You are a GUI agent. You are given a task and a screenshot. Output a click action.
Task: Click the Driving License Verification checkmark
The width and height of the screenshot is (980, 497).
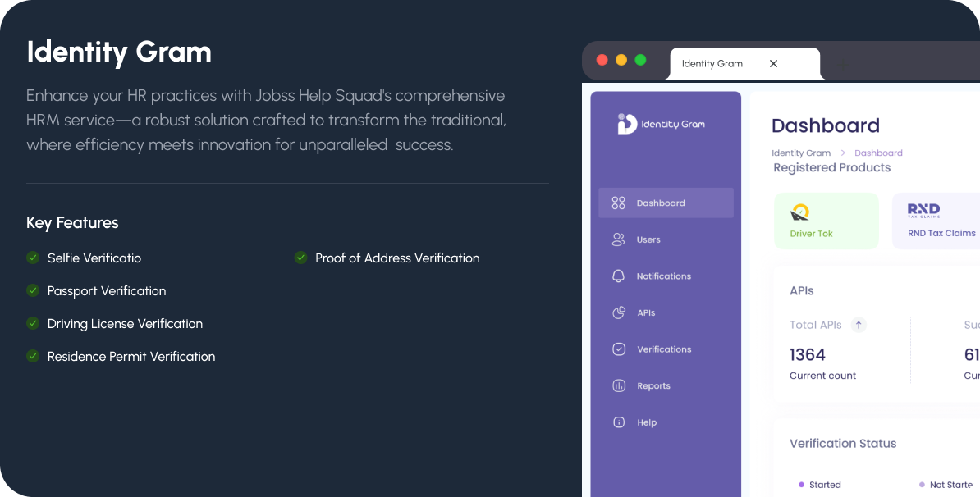pos(33,323)
